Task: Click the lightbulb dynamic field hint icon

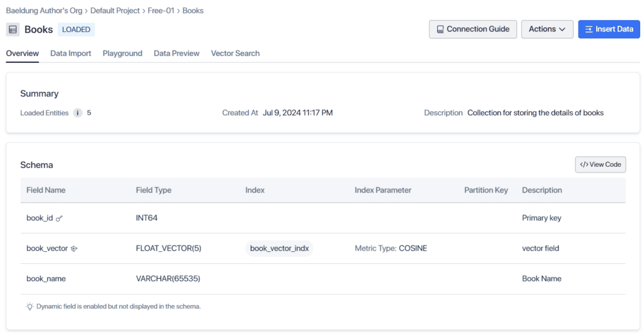Action: tap(30, 307)
